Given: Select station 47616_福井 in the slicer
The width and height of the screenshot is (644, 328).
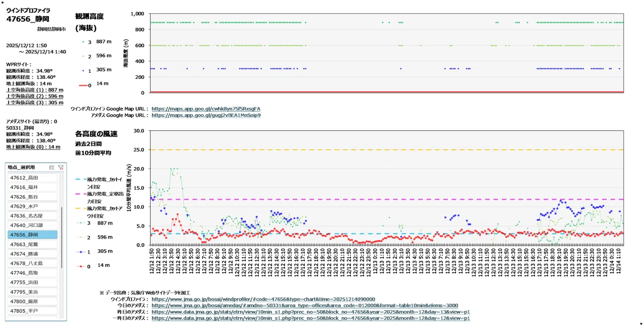Looking at the screenshot, I should tap(33, 187).
